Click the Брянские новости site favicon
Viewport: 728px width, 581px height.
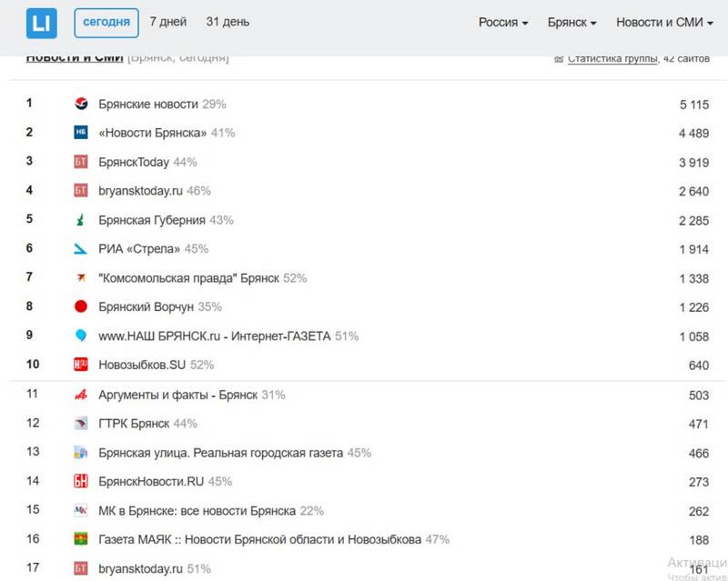(x=80, y=104)
